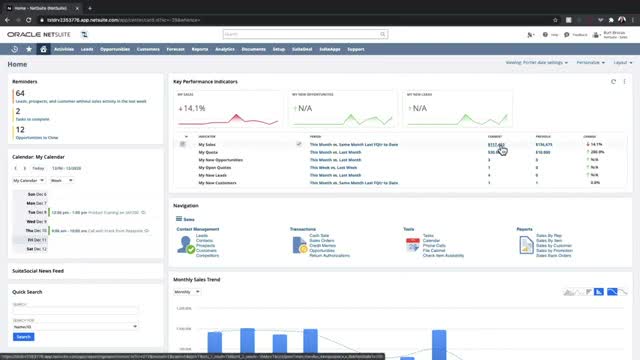Open the Competitors navigation link
640x360 pixels.
point(207,256)
